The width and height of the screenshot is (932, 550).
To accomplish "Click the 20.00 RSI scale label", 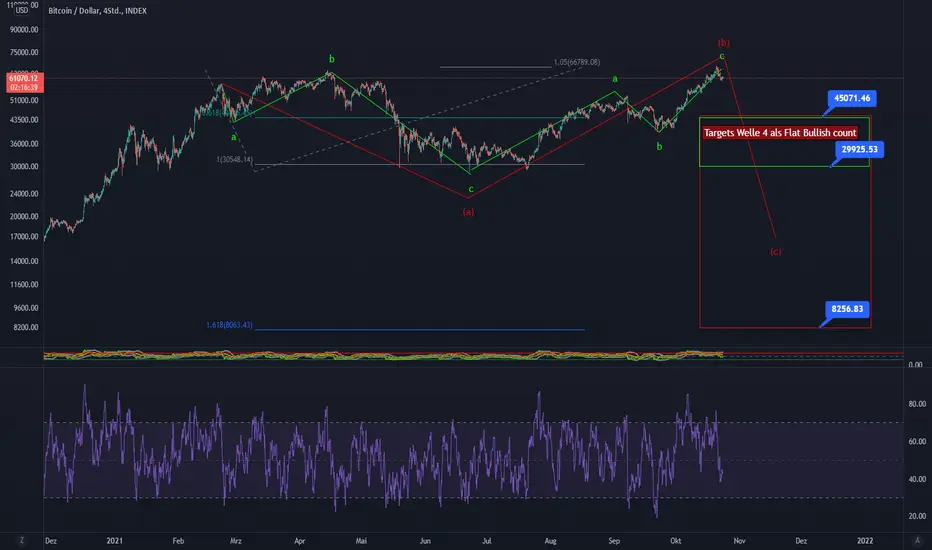I will [x=917, y=517].
